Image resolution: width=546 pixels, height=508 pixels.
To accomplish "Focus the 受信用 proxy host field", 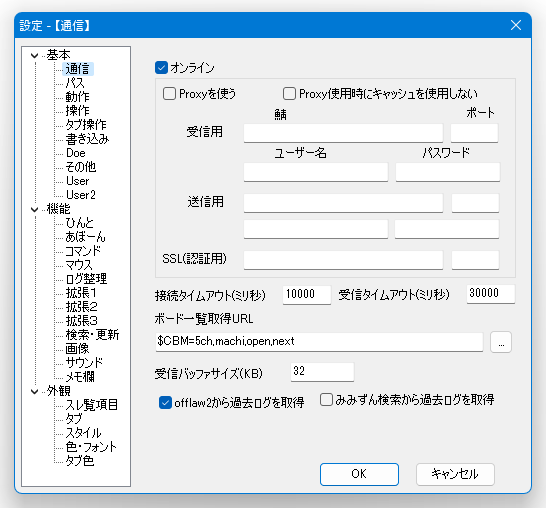I will click(343, 133).
